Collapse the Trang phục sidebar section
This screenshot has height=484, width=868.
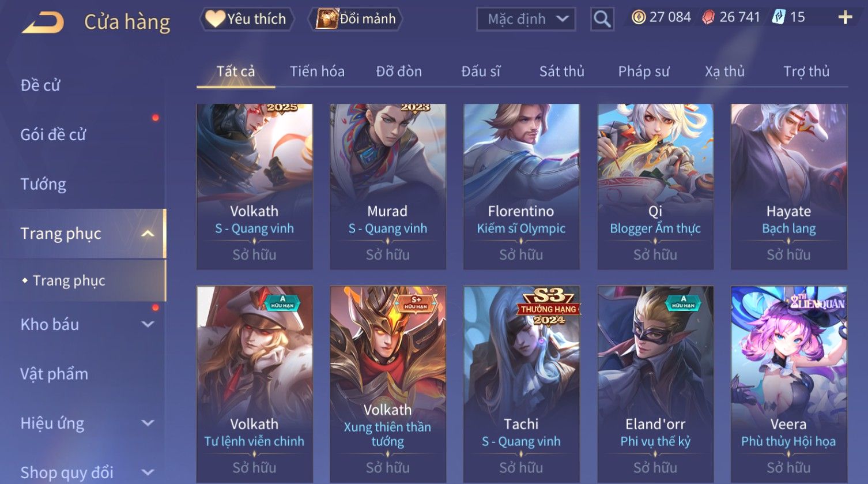[148, 234]
